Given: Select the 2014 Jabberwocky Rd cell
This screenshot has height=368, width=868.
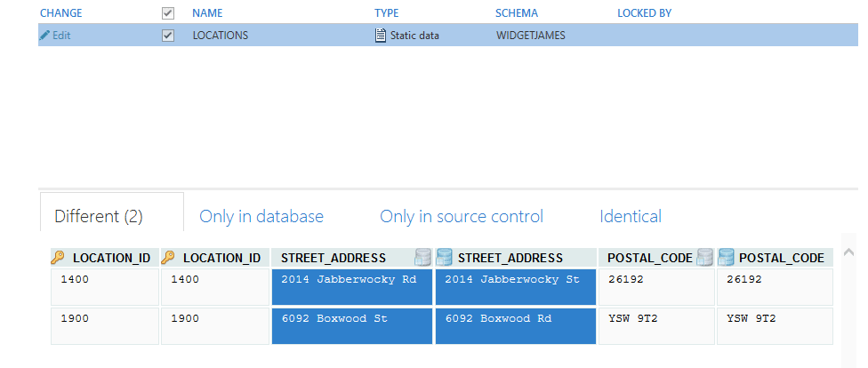Looking at the screenshot, I should coord(352,286).
